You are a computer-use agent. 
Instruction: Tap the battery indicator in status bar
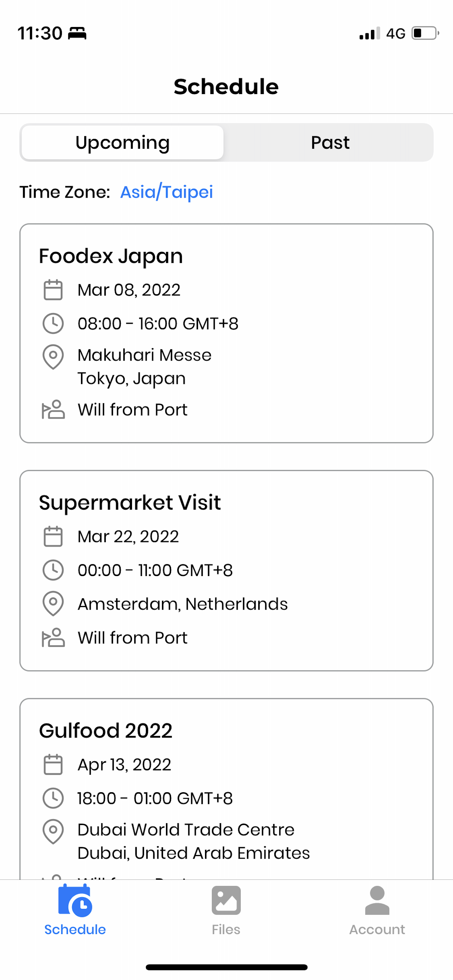coord(426,33)
